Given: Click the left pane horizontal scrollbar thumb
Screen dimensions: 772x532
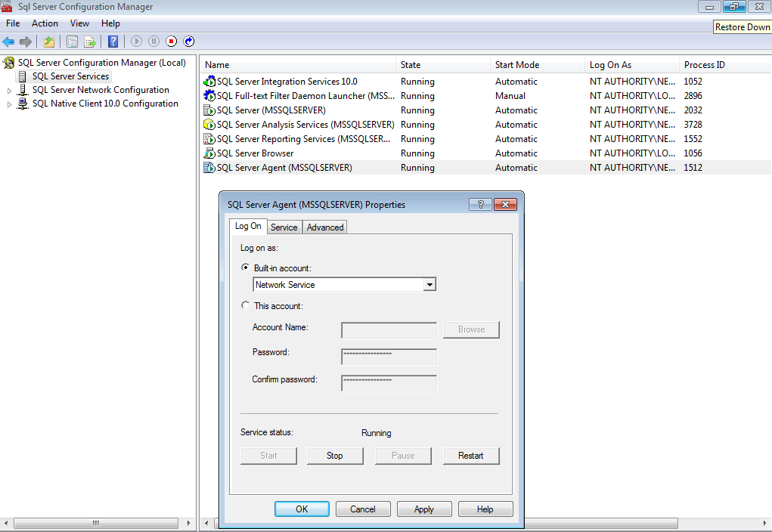Looking at the screenshot, I should pos(96,523).
